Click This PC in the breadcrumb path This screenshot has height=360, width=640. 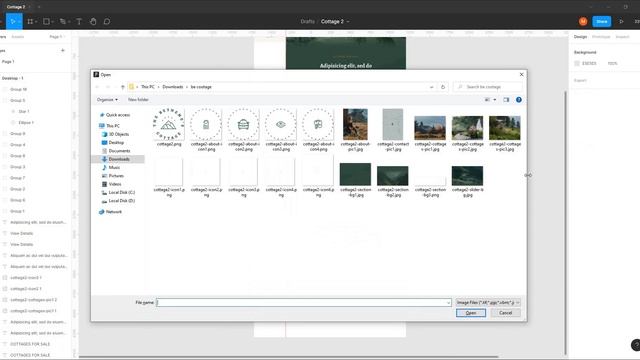148,87
